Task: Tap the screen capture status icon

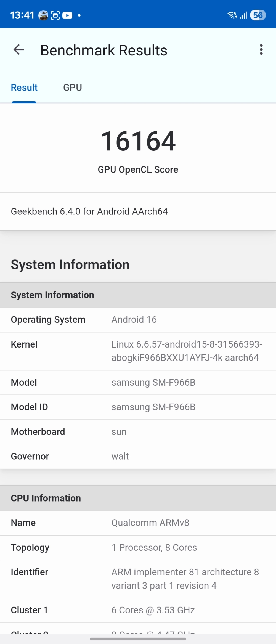Action: 55,15
